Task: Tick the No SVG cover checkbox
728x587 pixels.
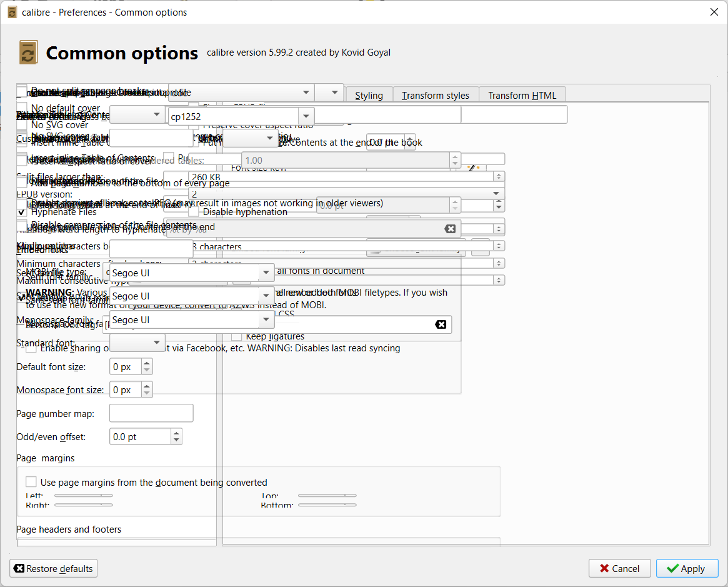Action: 22,124
